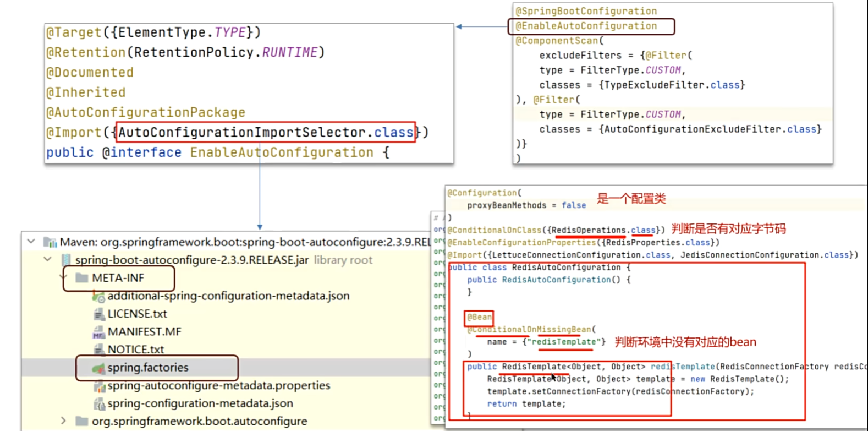Click TypeExcludeFilter.class in classes line
Viewport: 868px width, 431px height.
672,85
